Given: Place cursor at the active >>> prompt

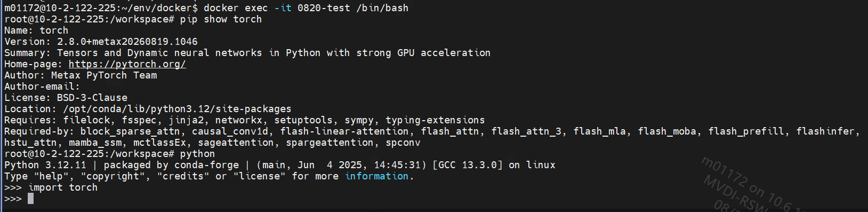Looking at the screenshot, I should coord(30,199).
